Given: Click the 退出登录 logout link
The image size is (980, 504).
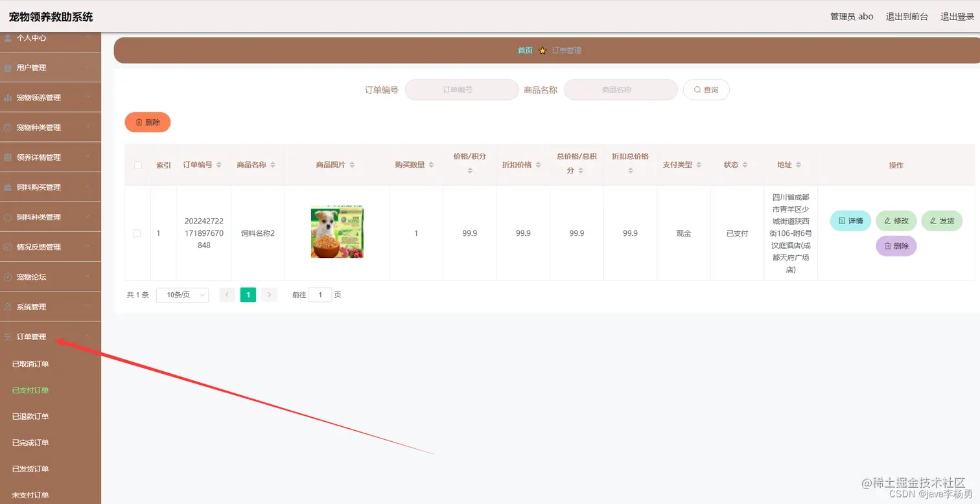Looking at the screenshot, I should point(957,17).
